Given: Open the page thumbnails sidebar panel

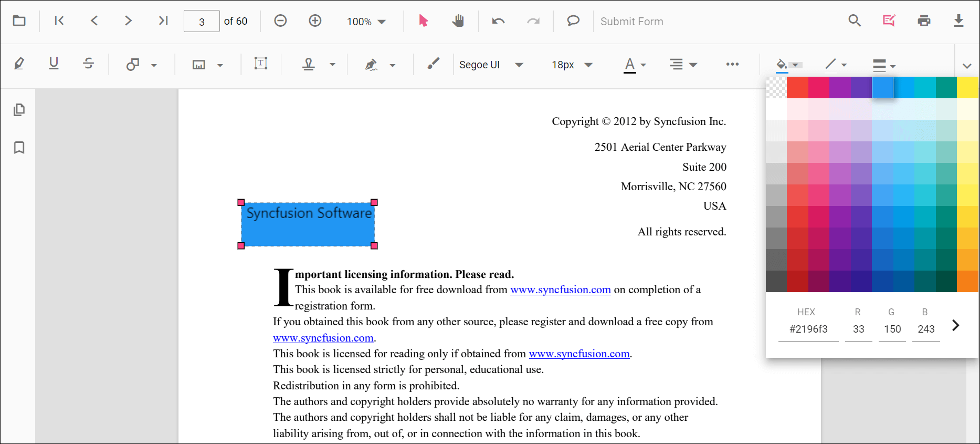Looking at the screenshot, I should [x=19, y=110].
